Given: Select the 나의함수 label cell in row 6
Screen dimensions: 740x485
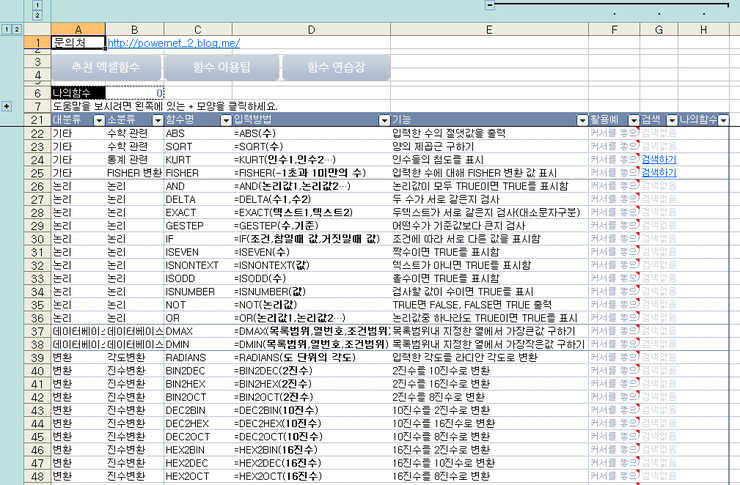Looking at the screenshot, I should 78,93.
